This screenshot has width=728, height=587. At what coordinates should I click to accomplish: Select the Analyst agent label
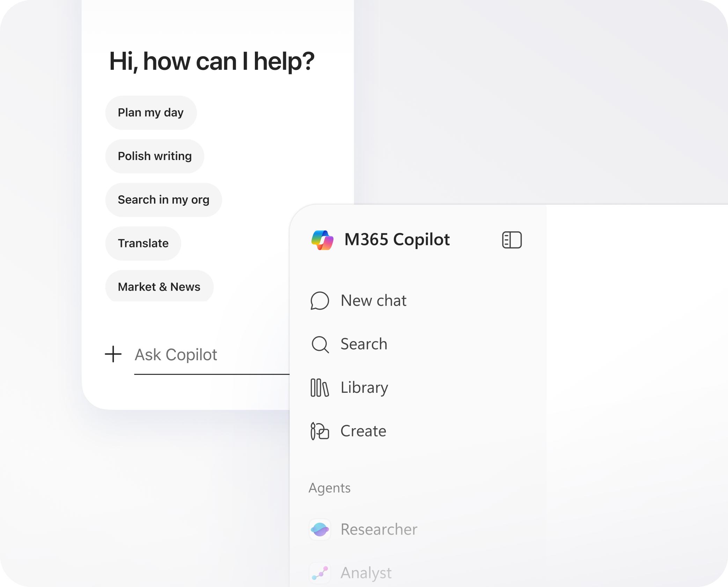pos(366,573)
